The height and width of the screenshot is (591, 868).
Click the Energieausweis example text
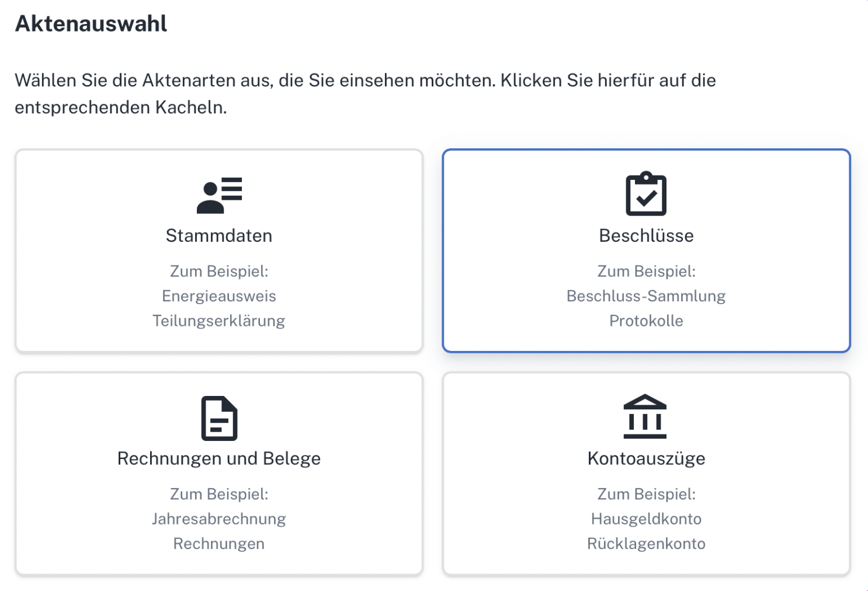pyautogui.click(x=219, y=296)
